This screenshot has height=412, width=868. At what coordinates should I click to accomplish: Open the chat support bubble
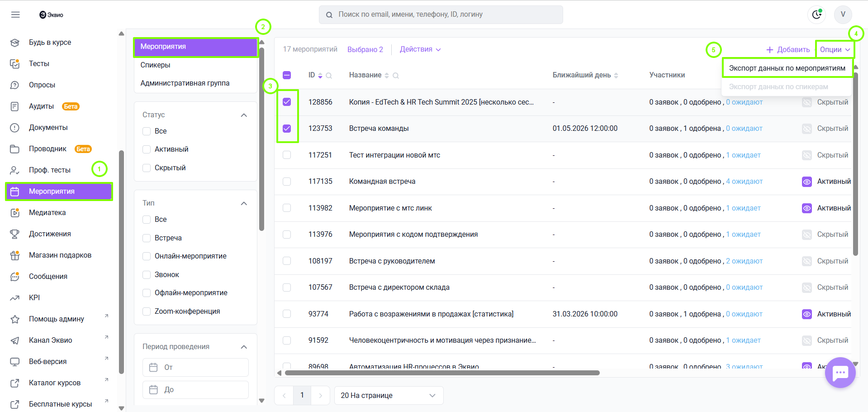pyautogui.click(x=840, y=373)
